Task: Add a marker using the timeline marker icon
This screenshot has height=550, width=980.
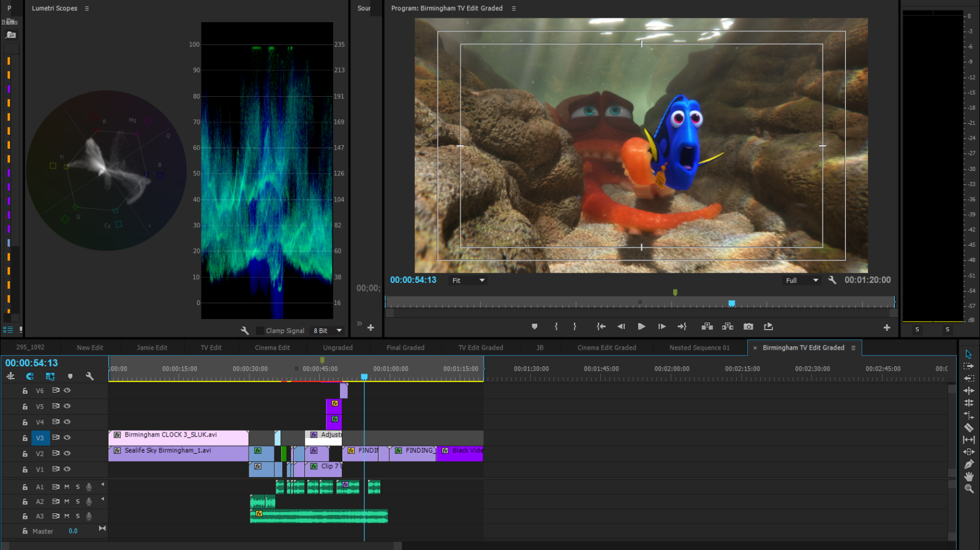Action: coord(70,377)
